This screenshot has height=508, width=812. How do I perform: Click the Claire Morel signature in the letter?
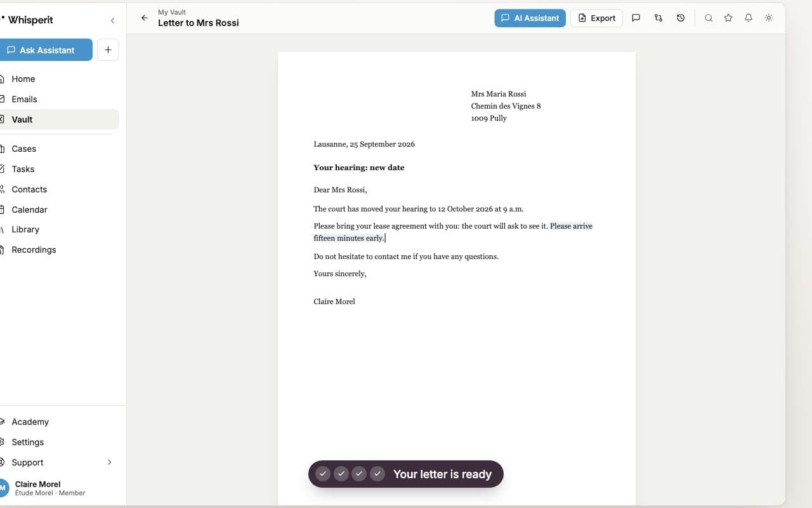click(334, 302)
